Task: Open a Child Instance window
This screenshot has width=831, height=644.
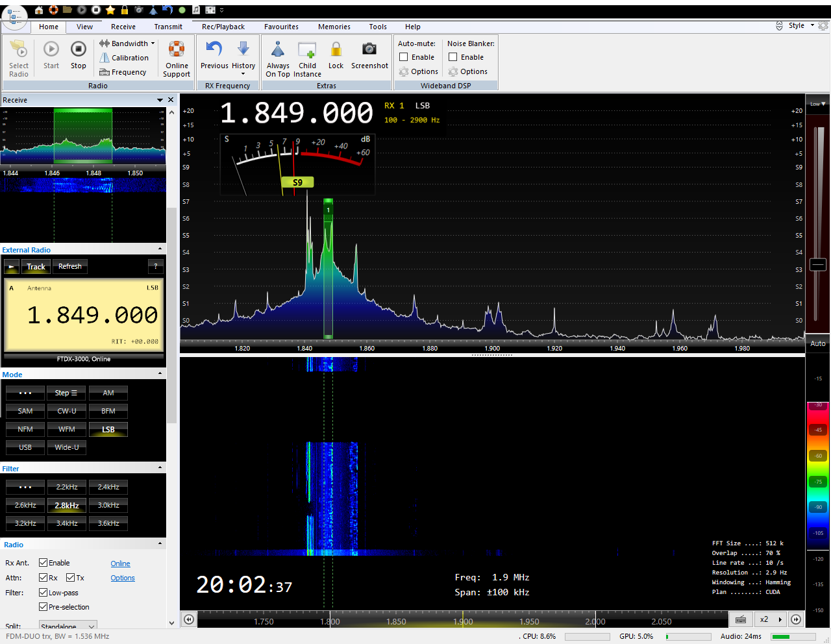Action: click(307, 50)
